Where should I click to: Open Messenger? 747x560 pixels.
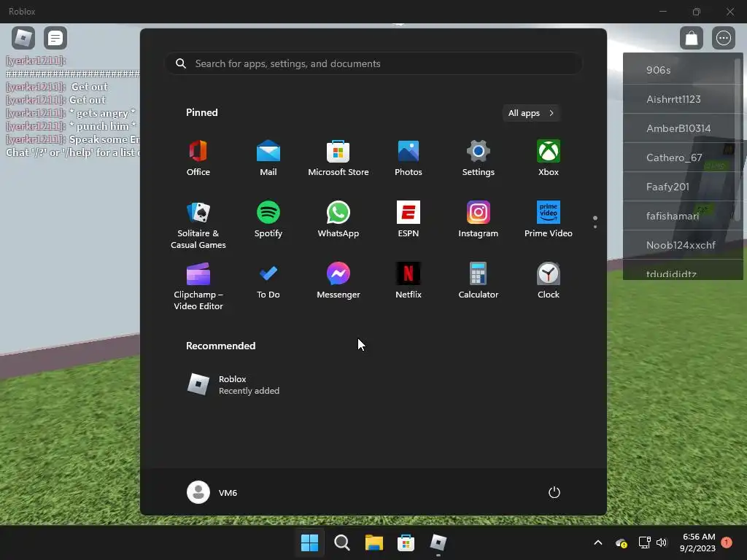click(338, 281)
